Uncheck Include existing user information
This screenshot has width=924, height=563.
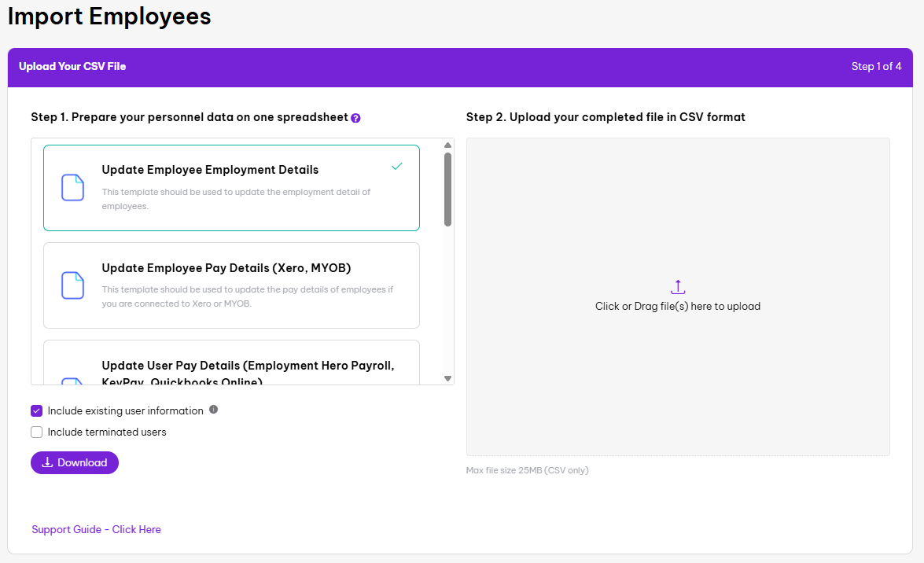point(37,410)
